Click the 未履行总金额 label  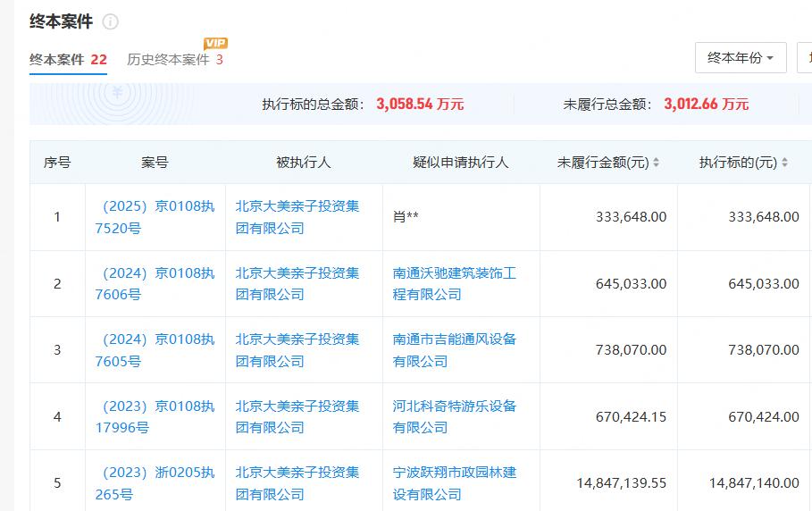(x=607, y=104)
